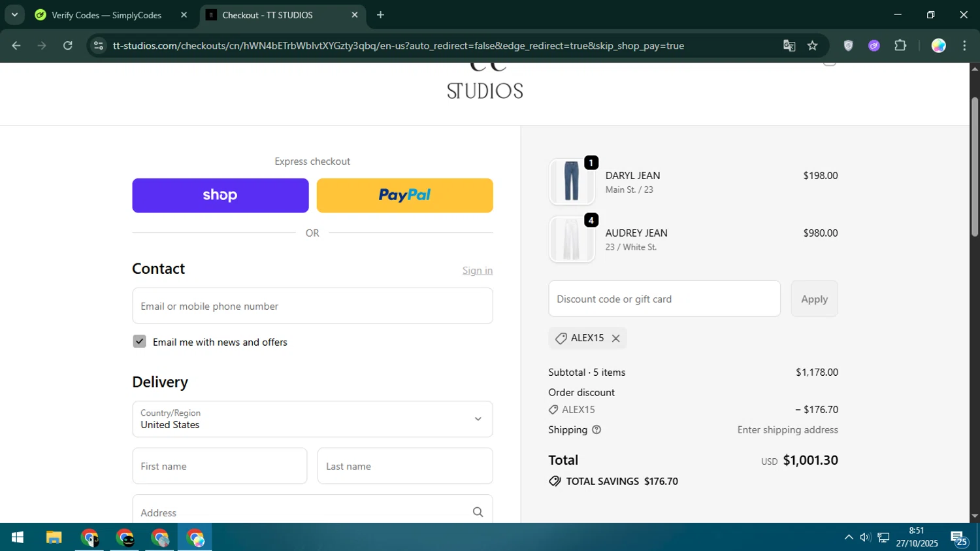Open the active Chrome window in taskbar

point(195,537)
